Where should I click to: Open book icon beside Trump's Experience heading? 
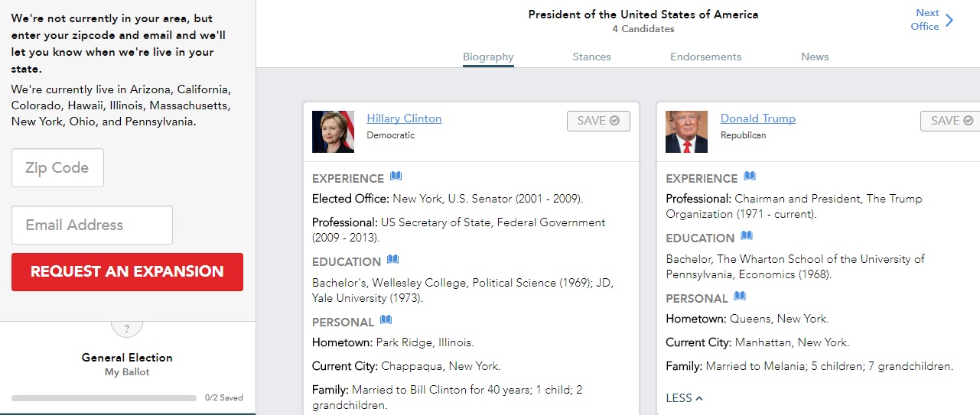click(750, 176)
